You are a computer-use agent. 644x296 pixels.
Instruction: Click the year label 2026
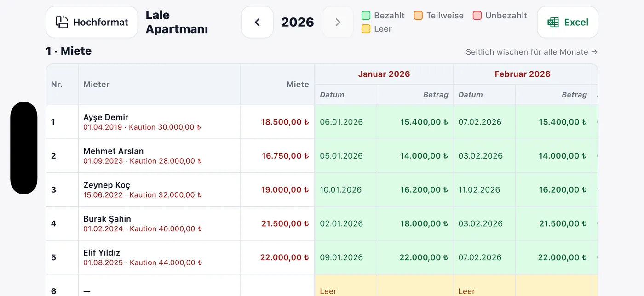pos(298,22)
